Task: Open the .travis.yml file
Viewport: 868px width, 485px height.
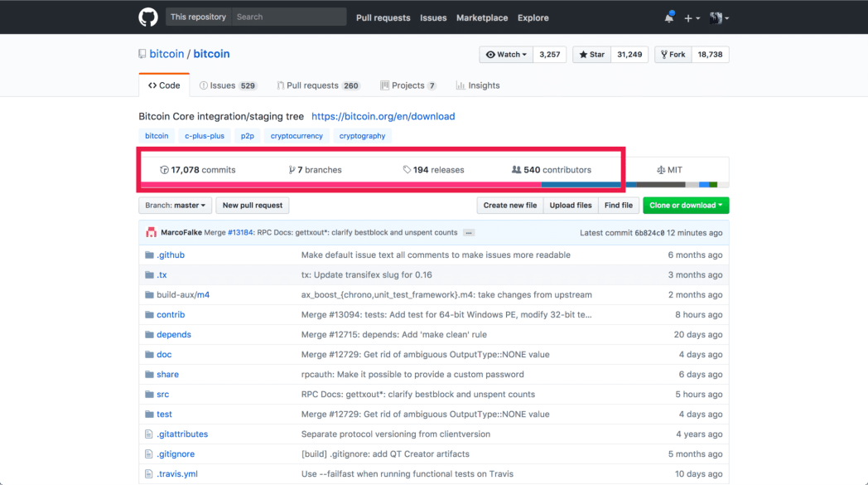Action: click(x=177, y=474)
